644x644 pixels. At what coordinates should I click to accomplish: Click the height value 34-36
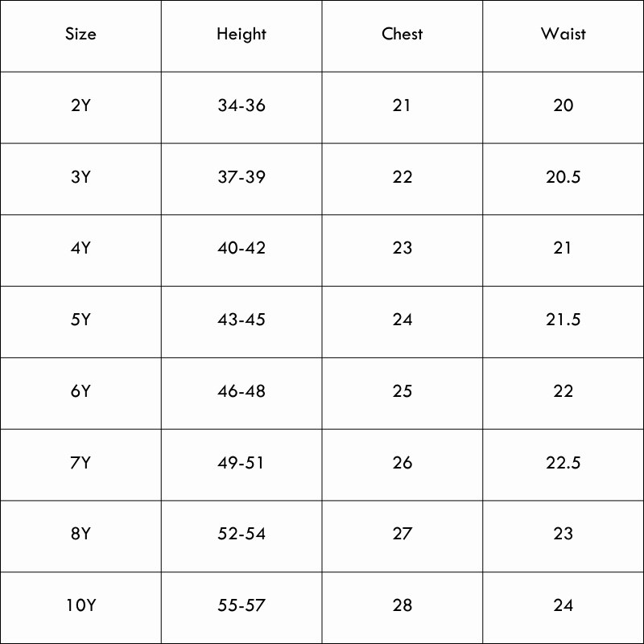(242, 105)
